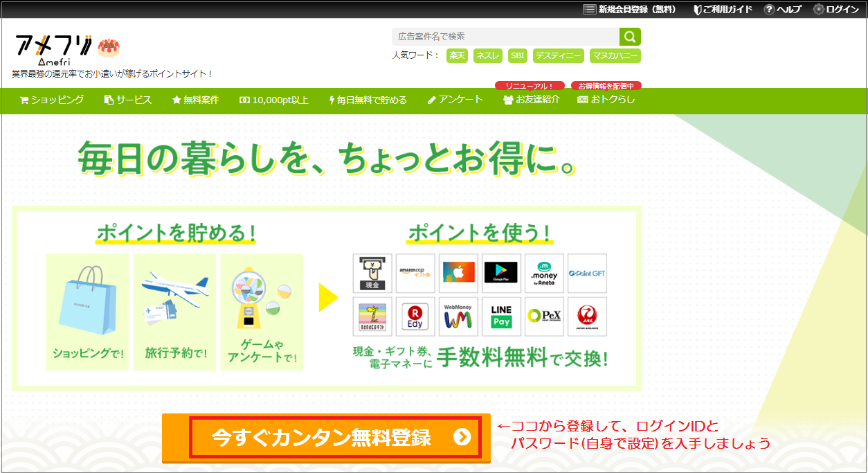Click the ポイントを使う! heading
Screen dimensions: 868x473
tap(481, 233)
